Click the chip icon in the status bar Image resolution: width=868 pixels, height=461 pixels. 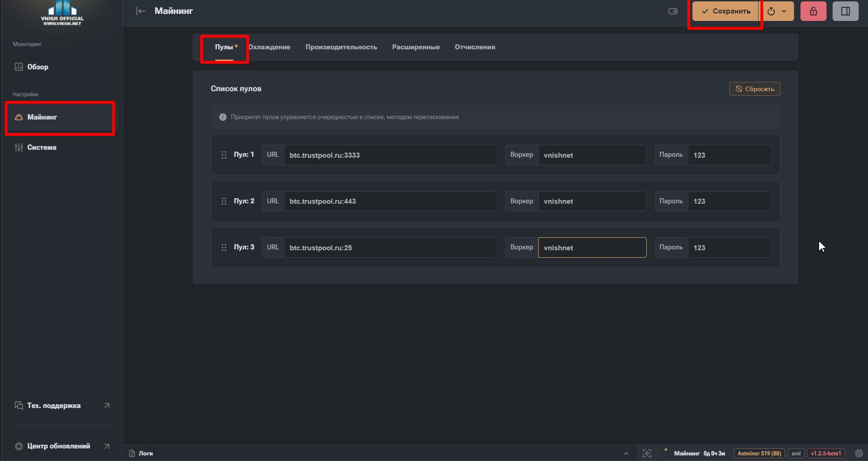click(x=859, y=453)
